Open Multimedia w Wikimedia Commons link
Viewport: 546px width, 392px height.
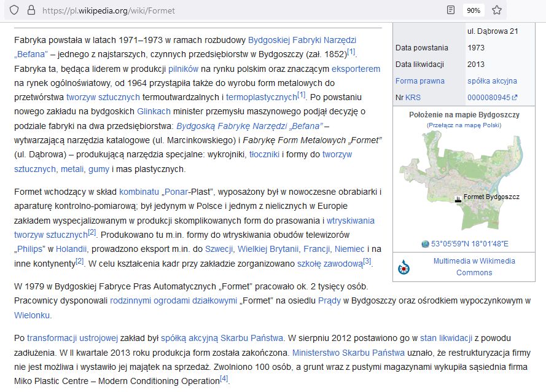474,267
